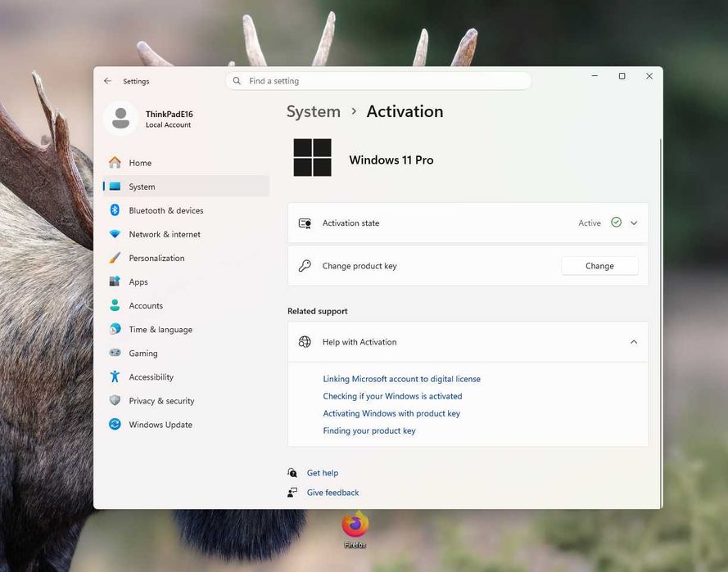Image resolution: width=728 pixels, height=572 pixels.
Task: Maximize the Settings window
Action: coord(622,76)
